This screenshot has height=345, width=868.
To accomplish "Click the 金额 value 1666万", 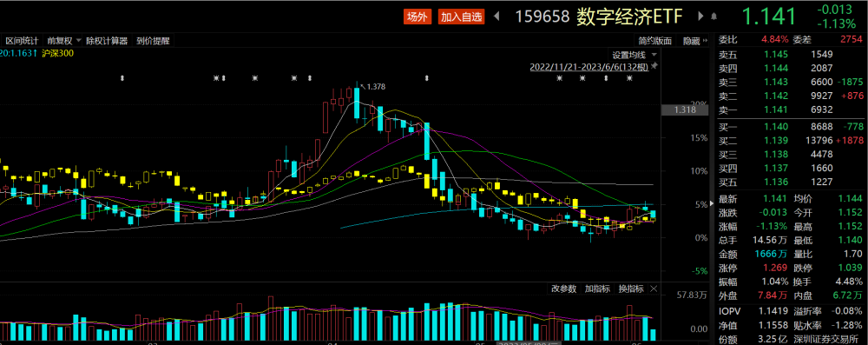I will click(x=772, y=254).
